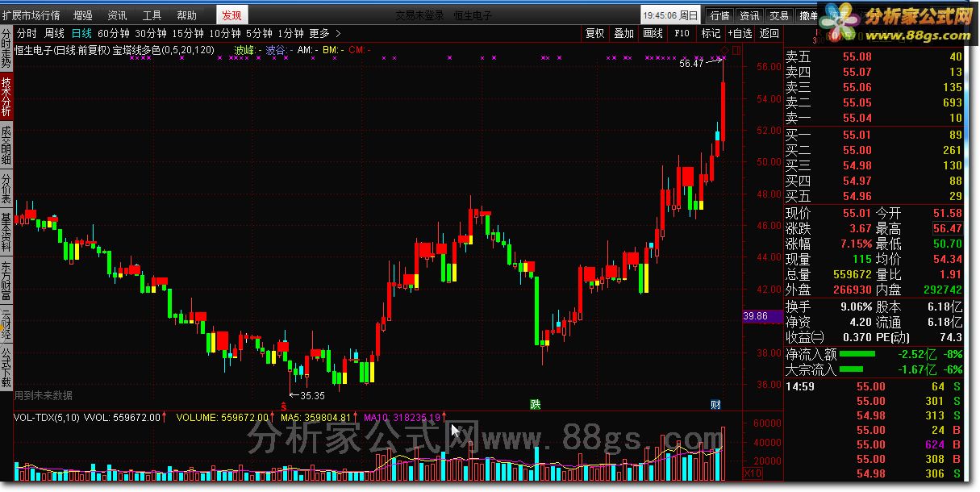Expand the 更多 periods list
Image resolution: width=980 pixels, height=492 pixels.
coord(325,33)
